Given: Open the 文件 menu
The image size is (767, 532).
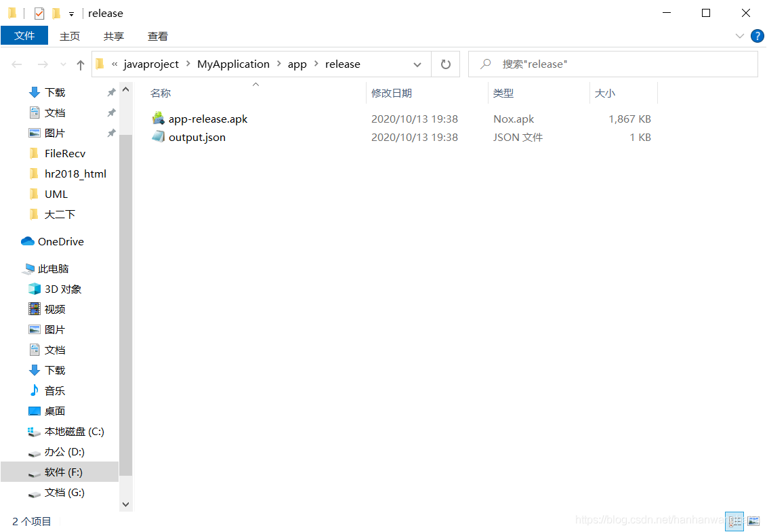Looking at the screenshot, I should coord(24,36).
